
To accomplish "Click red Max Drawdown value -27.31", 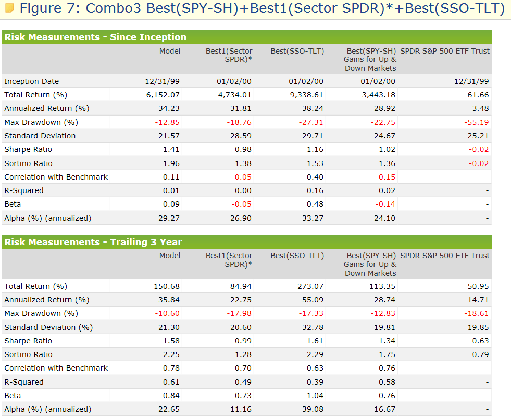I will (311, 122).
